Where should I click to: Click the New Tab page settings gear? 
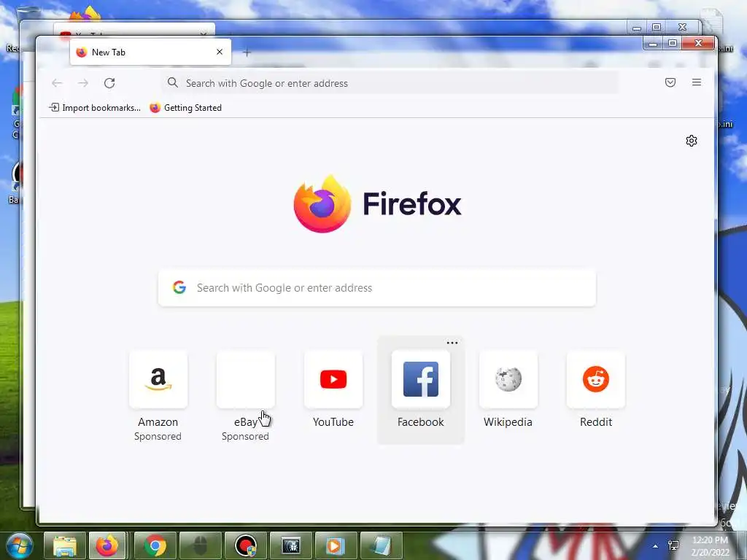(x=692, y=141)
